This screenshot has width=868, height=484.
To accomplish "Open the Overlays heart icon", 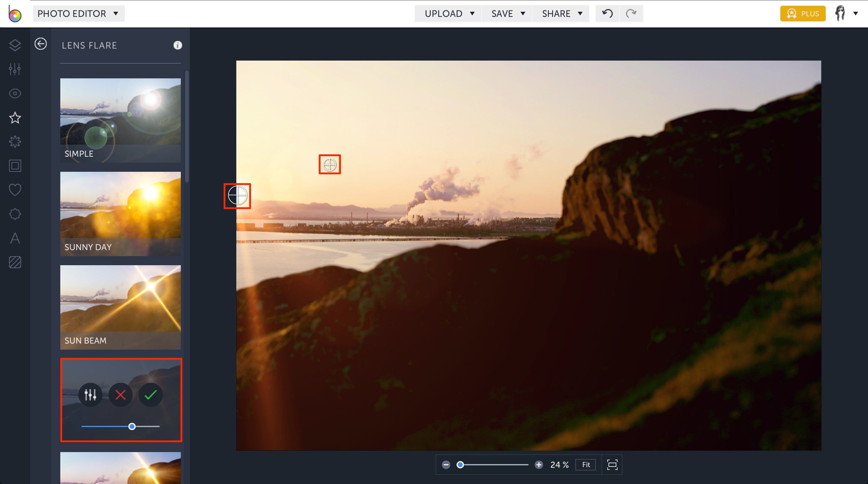I will click(15, 190).
